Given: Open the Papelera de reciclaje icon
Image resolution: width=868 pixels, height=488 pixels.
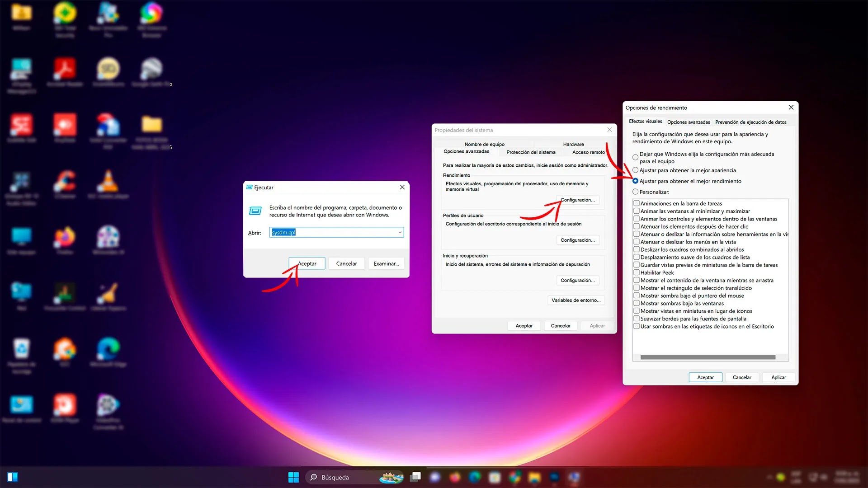Looking at the screenshot, I should click(x=22, y=356).
